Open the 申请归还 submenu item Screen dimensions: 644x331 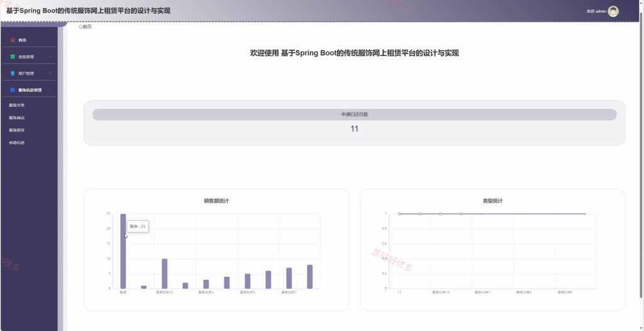(x=17, y=143)
